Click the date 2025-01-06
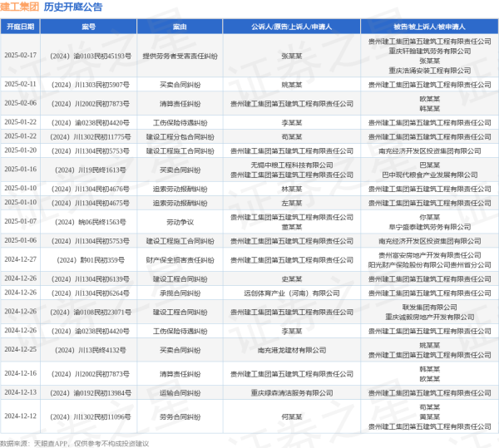The width and height of the screenshot is (499, 448). [20, 240]
